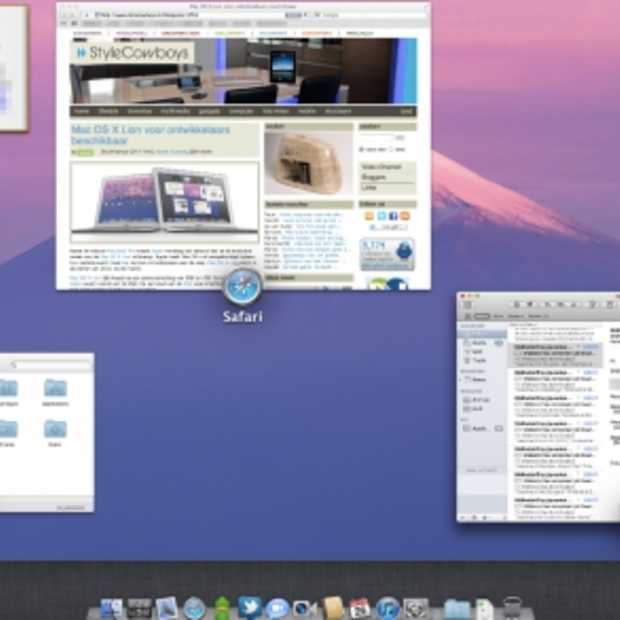
Task: Click home in the StyleCowboys navigation bar
Action: click(x=82, y=112)
